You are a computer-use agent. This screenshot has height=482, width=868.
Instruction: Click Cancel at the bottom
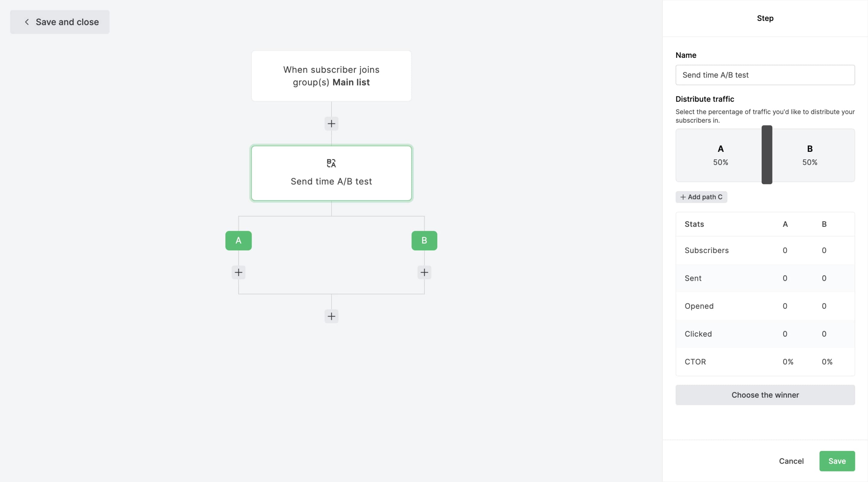tap(791, 461)
